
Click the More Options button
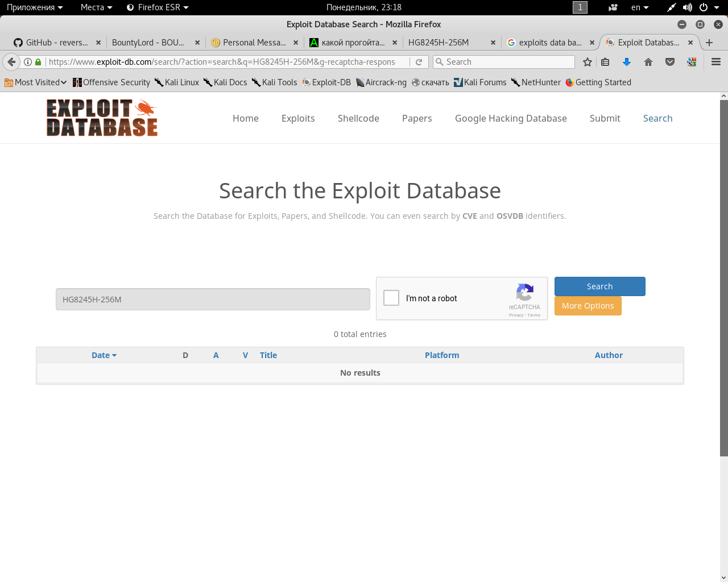point(588,306)
